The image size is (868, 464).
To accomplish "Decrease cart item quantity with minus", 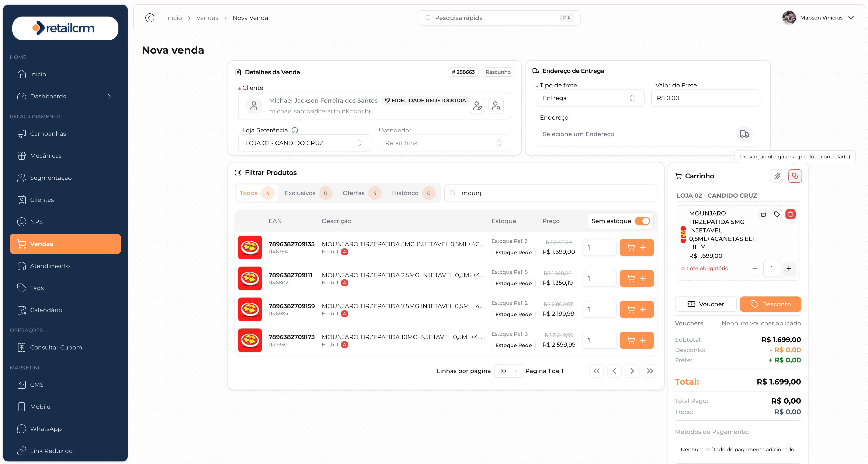I will click(755, 268).
